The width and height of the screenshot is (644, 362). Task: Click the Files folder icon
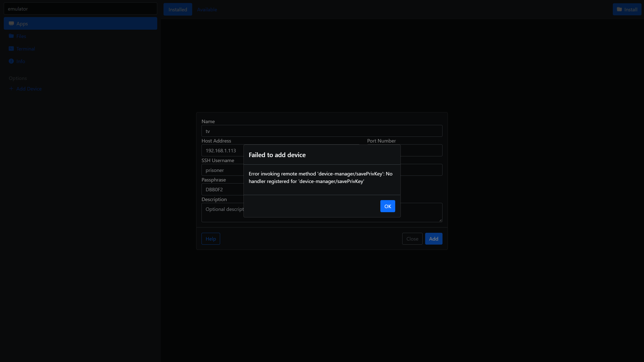click(x=11, y=36)
